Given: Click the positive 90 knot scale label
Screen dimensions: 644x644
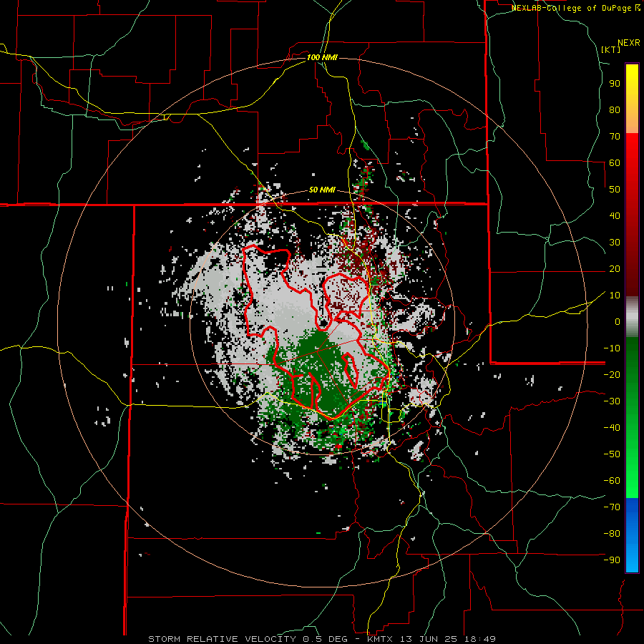Looking at the screenshot, I should (x=615, y=84).
